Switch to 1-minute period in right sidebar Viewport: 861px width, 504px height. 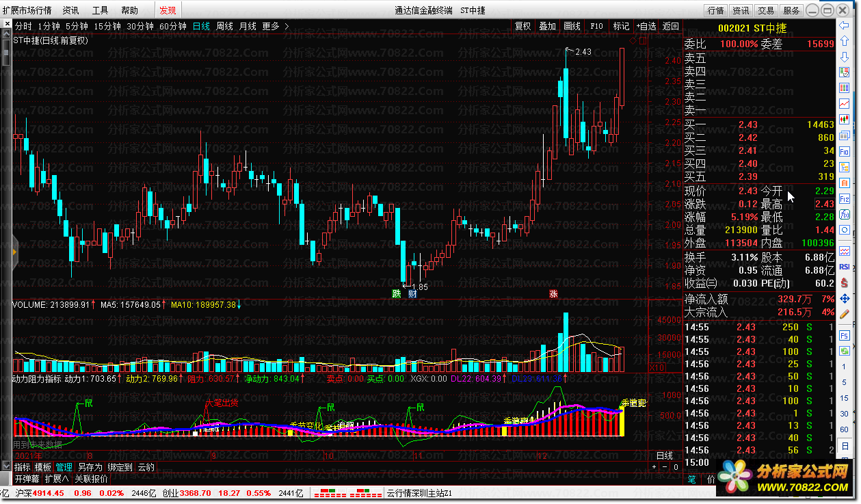click(844, 367)
